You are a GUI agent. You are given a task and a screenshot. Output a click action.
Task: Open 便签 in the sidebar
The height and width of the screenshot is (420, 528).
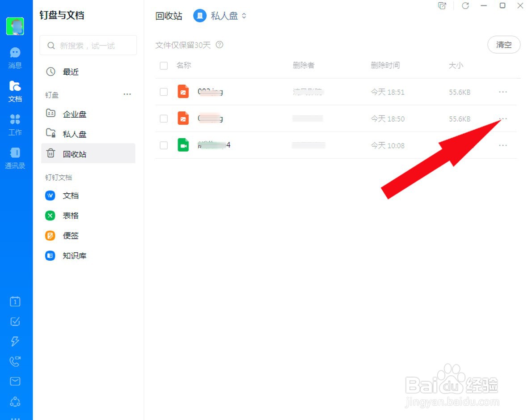[x=70, y=236]
